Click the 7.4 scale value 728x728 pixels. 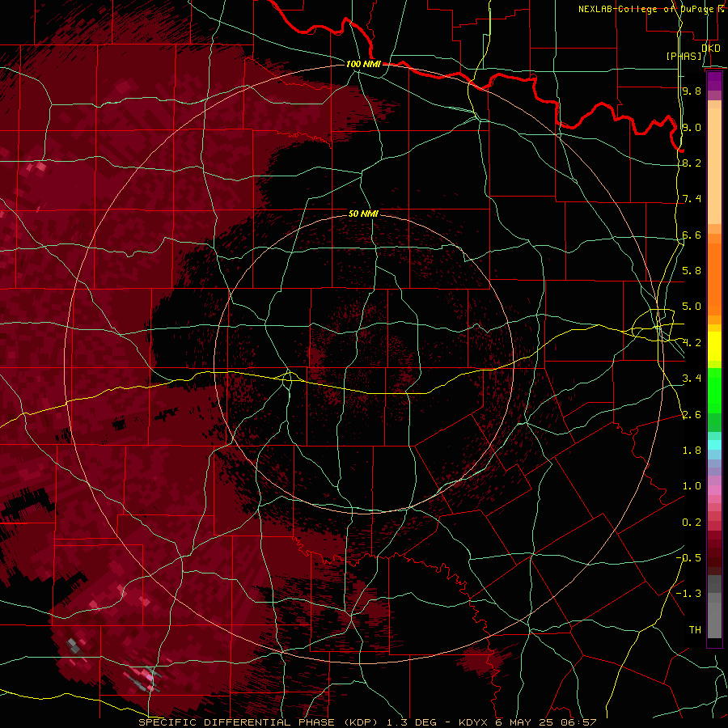click(692, 199)
